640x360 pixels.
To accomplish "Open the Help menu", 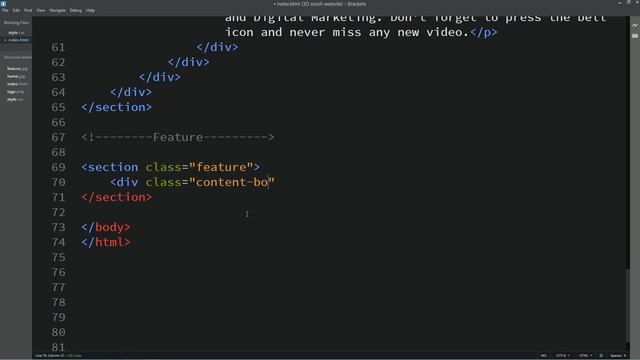I will click(x=90, y=10).
